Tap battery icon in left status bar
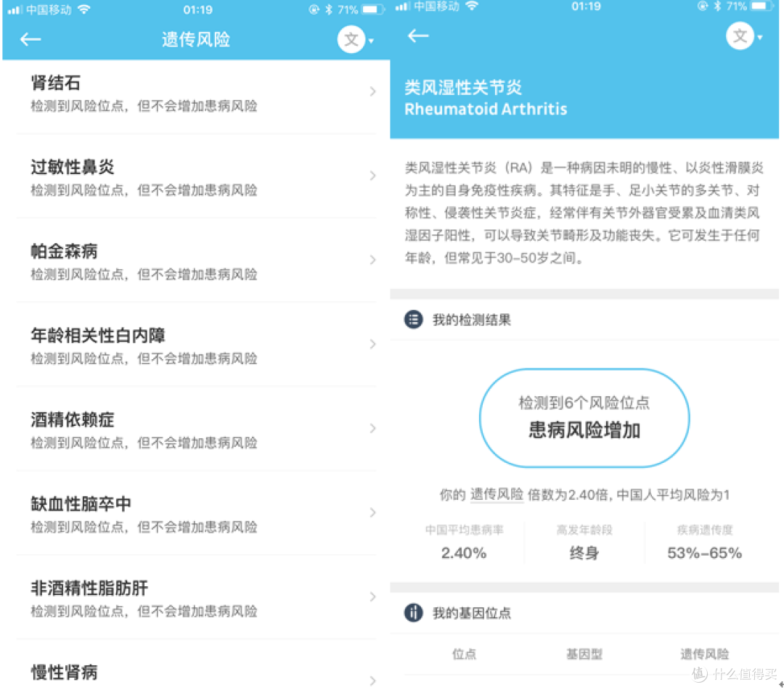 [372, 9]
